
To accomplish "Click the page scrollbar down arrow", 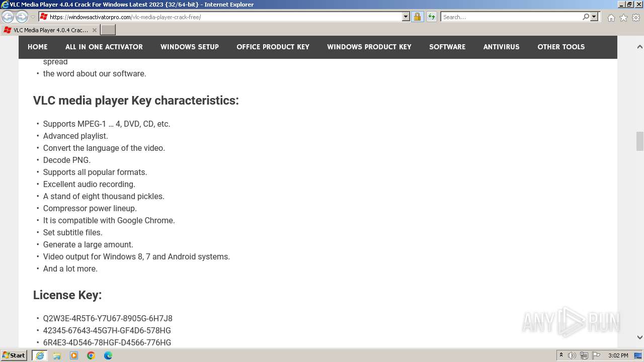I will 639,337.
